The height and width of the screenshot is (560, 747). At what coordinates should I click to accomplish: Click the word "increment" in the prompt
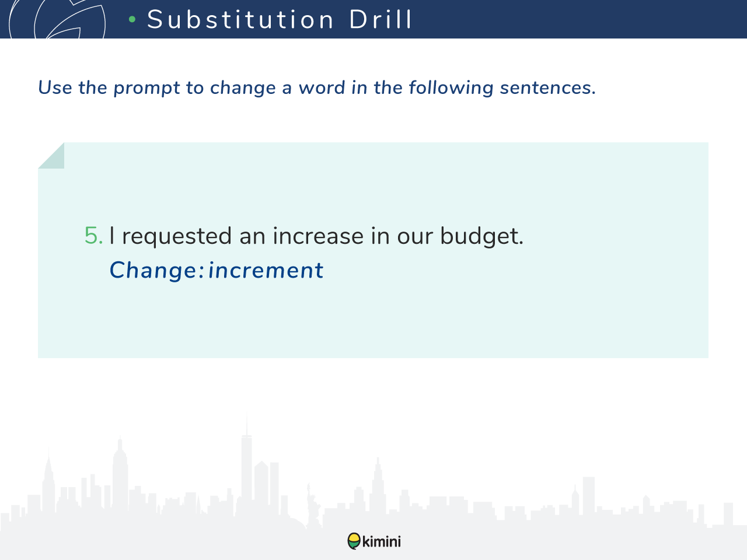[266, 270]
